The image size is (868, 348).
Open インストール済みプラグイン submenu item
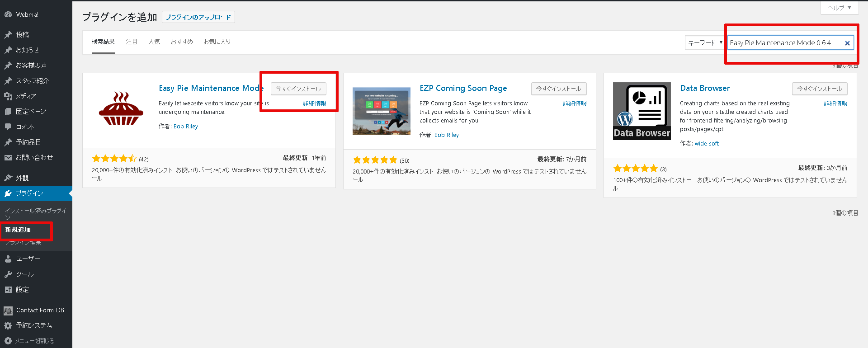36,214
